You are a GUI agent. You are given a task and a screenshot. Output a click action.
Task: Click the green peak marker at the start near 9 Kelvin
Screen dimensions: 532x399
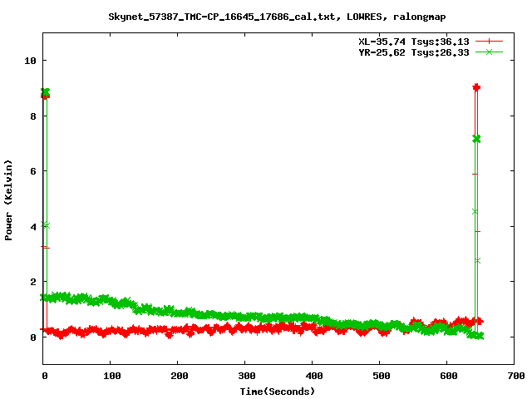(x=45, y=92)
